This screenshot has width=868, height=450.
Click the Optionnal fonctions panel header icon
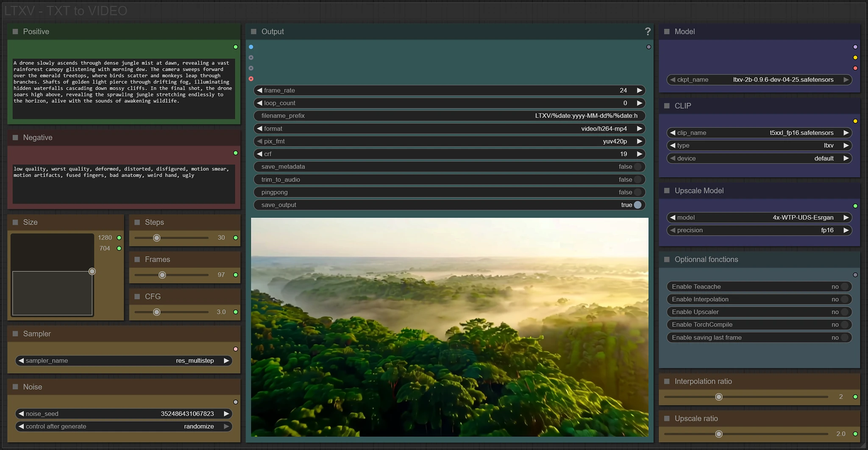point(667,260)
